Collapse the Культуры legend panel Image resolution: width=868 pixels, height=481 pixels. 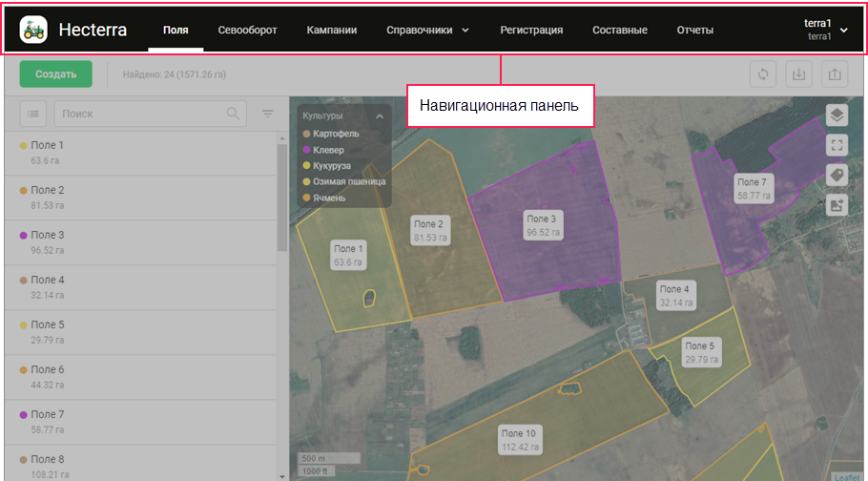click(380, 116)
